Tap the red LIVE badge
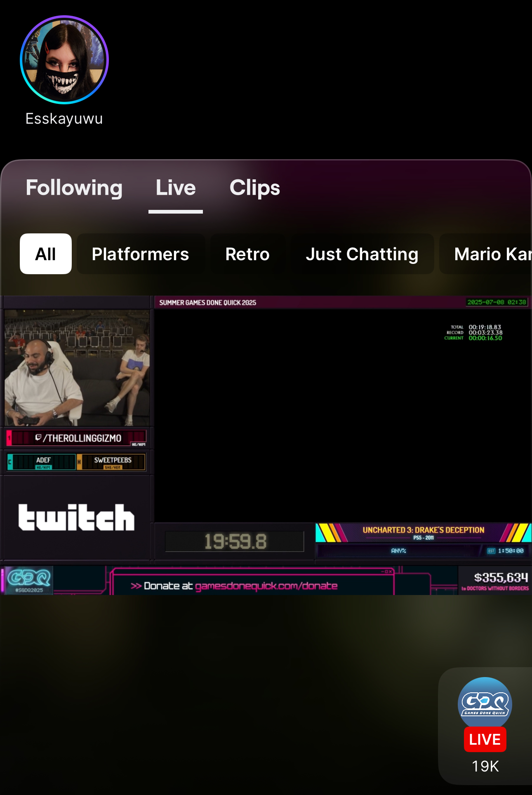The height and width of the screenshot is (795, 532). 485,739
